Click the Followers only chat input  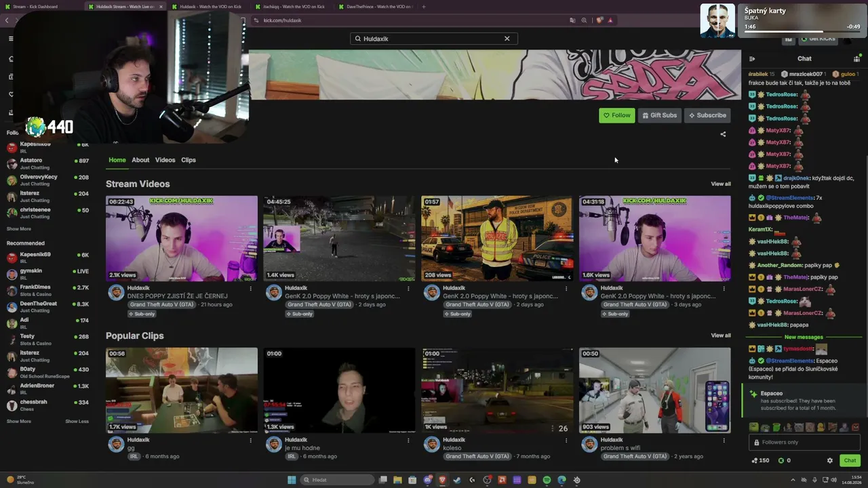[804, 443]
